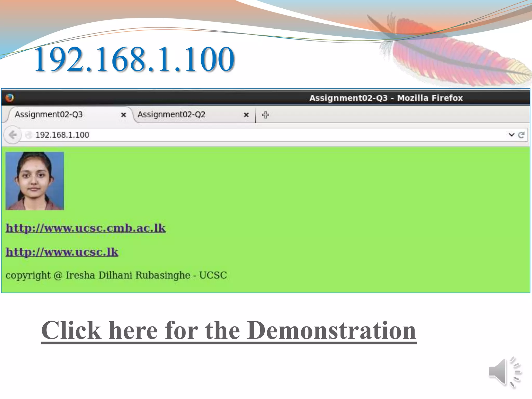Screen dimensions: 532x399
Task: Click the portrait photo on the page
Action: 35,181
